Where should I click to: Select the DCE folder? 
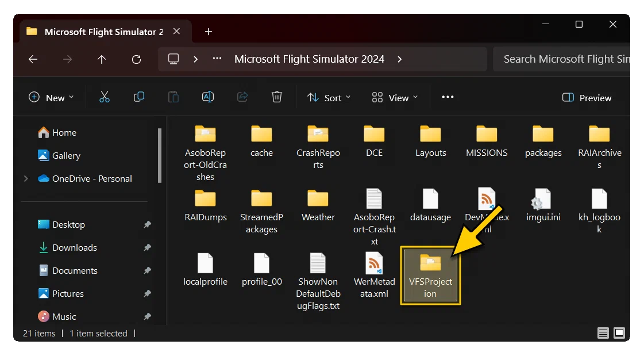click(x=374, y=141)
